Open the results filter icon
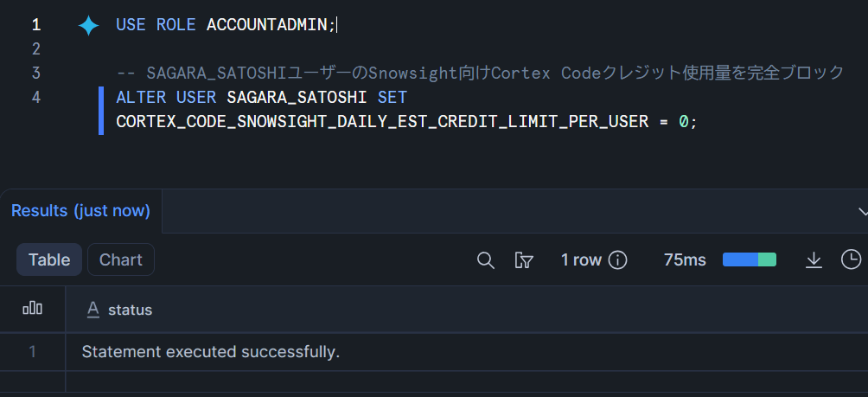The width and height of the screenshot is (868, 397). tap(523, 259)
